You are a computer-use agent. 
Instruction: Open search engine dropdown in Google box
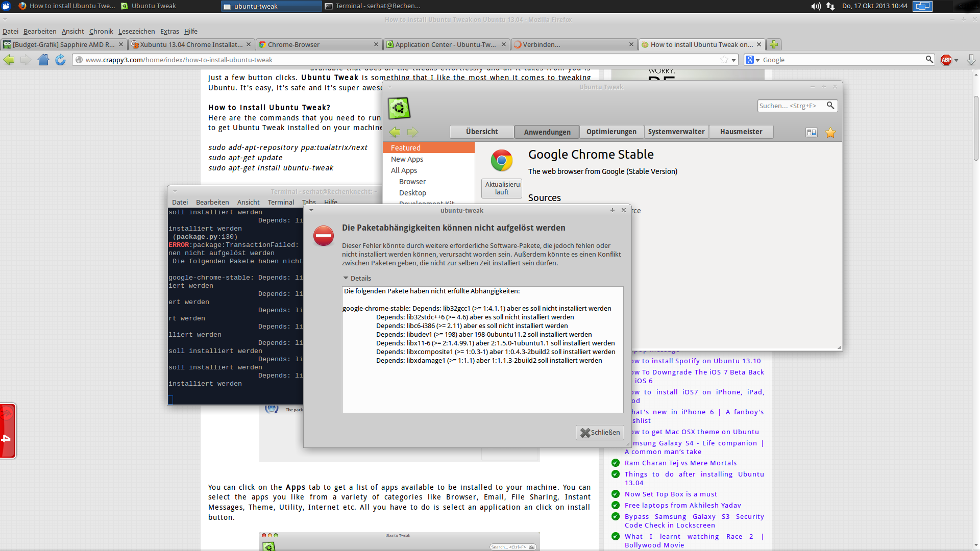(x=752, y=60)
